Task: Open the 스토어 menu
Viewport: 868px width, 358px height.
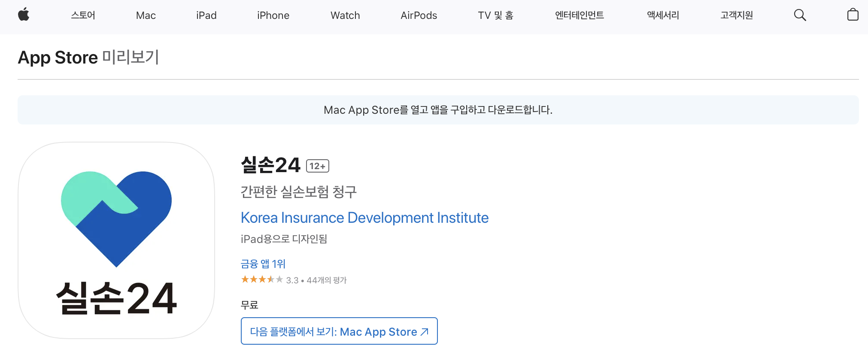Action: 83,15
